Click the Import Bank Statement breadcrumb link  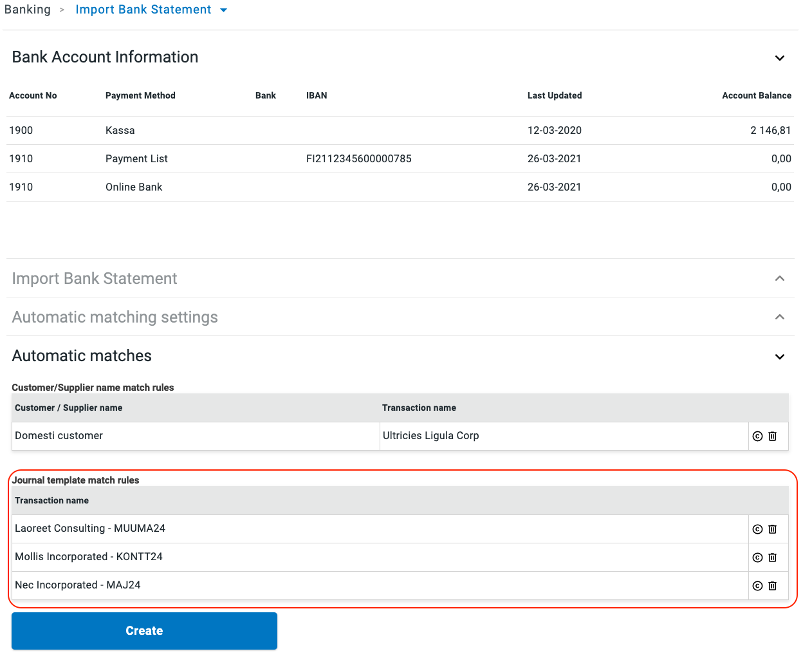click(143, 10)
